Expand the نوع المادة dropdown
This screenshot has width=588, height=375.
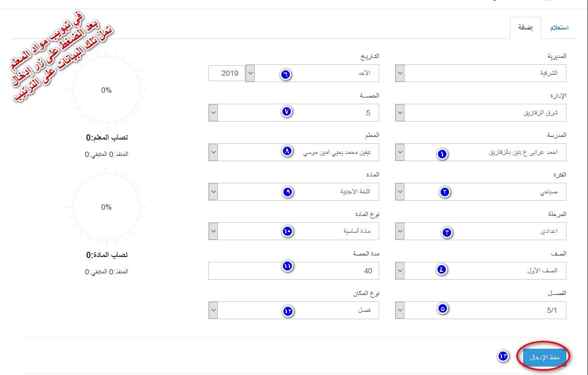(294, 231)
